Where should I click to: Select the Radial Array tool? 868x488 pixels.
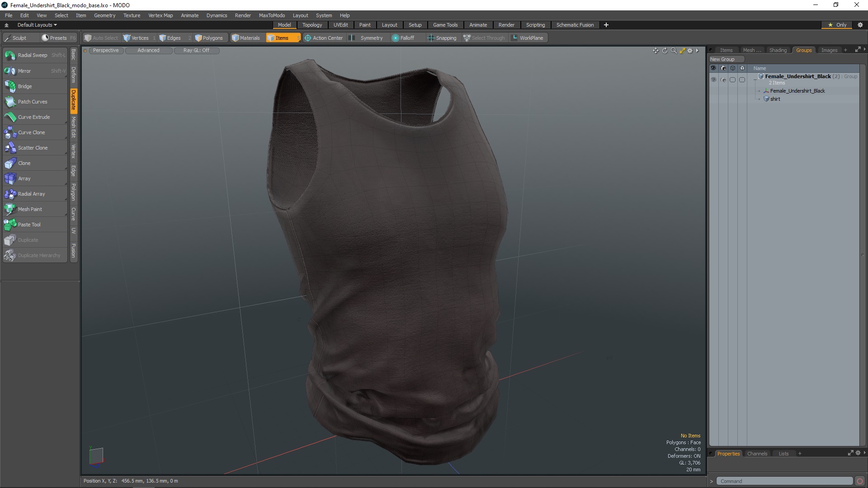point(35,194)
